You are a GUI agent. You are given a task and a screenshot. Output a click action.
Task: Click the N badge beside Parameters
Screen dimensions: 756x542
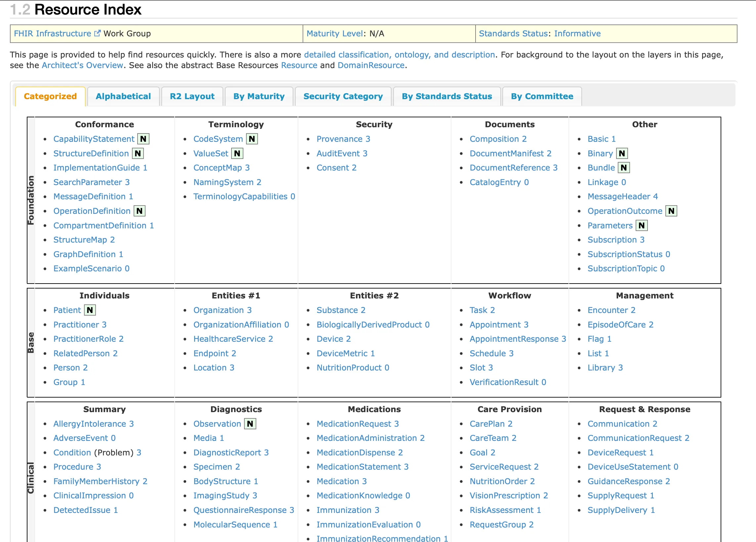[x=642, y=225]
